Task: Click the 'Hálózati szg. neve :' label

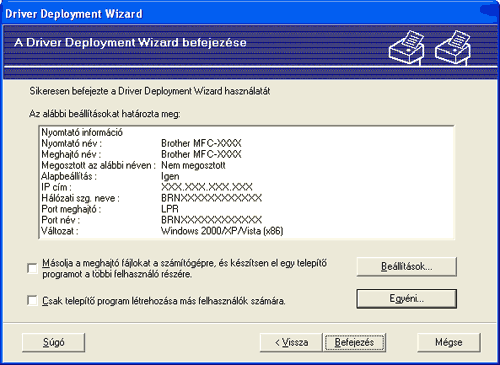Action: [80, 198]
